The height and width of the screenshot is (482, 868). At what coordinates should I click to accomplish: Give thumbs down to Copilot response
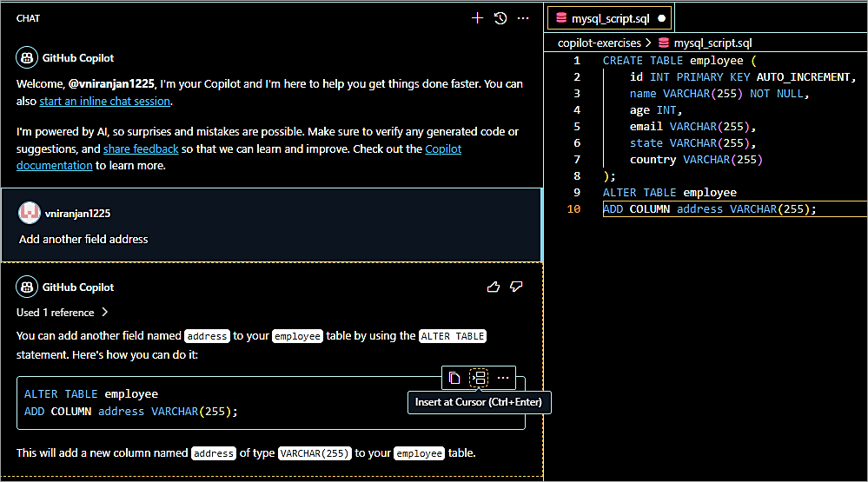[x=516, y=287]
